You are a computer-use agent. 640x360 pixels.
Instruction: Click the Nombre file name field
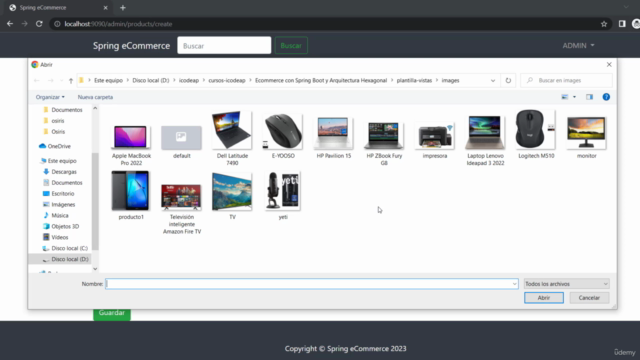pyautogui.click(x=308, y=284)
